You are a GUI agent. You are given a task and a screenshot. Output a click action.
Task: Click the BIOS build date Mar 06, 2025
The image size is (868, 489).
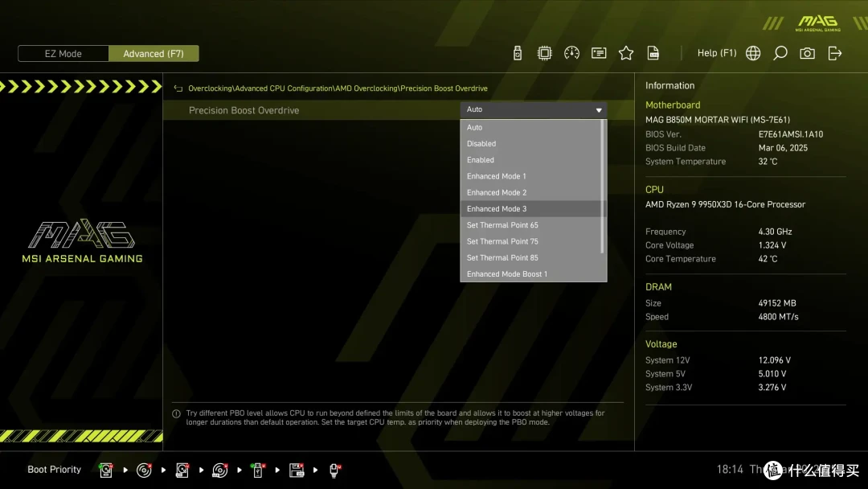coord(783,148)
